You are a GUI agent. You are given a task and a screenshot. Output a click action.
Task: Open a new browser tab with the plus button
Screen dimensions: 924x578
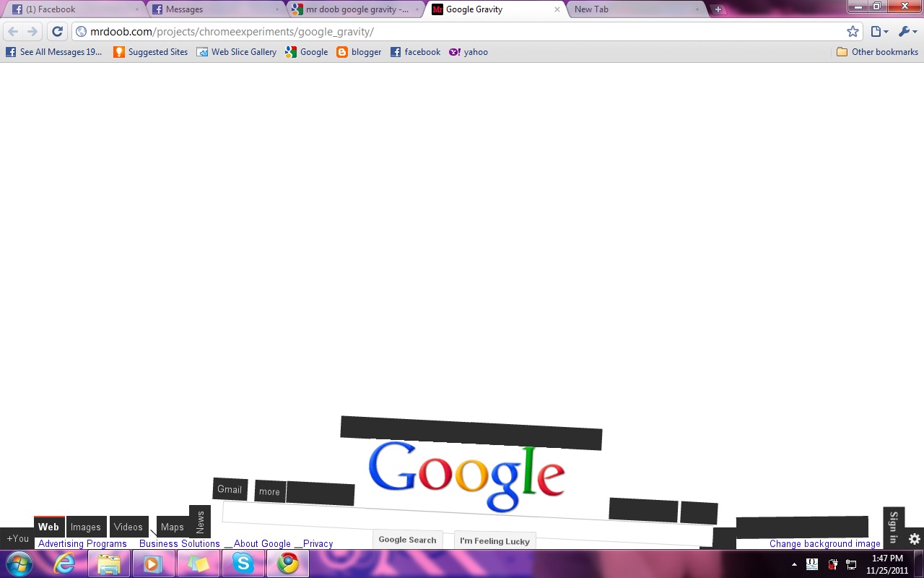click(718, 9)
